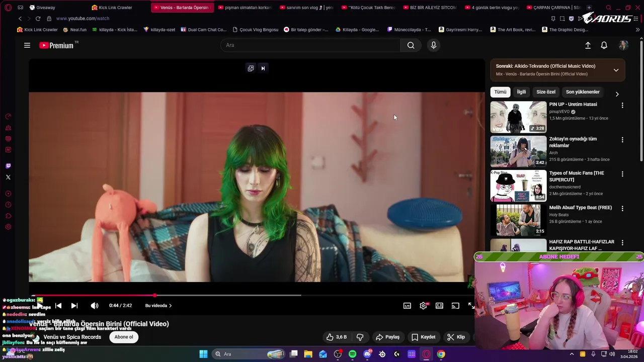Switch to the Giveaway browser tab
The width and height of the screenshot is (644, 362).
45,8
